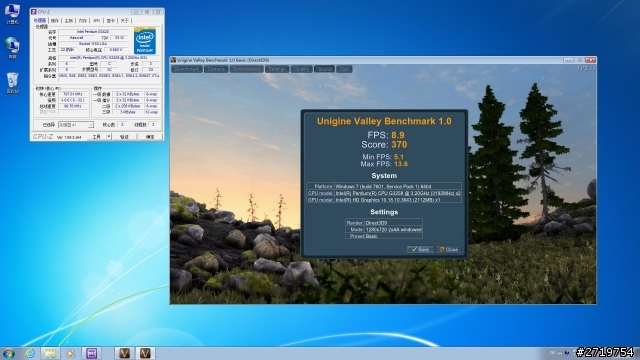Open the Computer desktop icon

click(12, 13)
